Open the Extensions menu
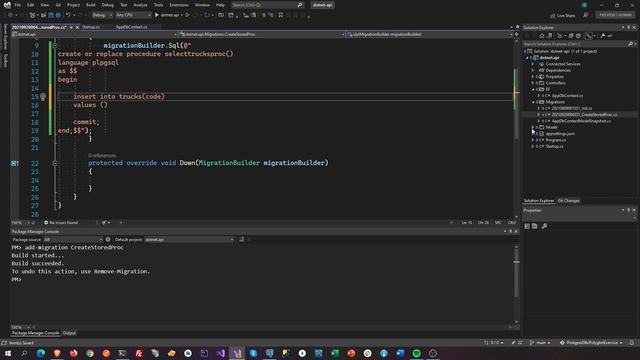This screenshot has height=360, width=640. point(179,5)
